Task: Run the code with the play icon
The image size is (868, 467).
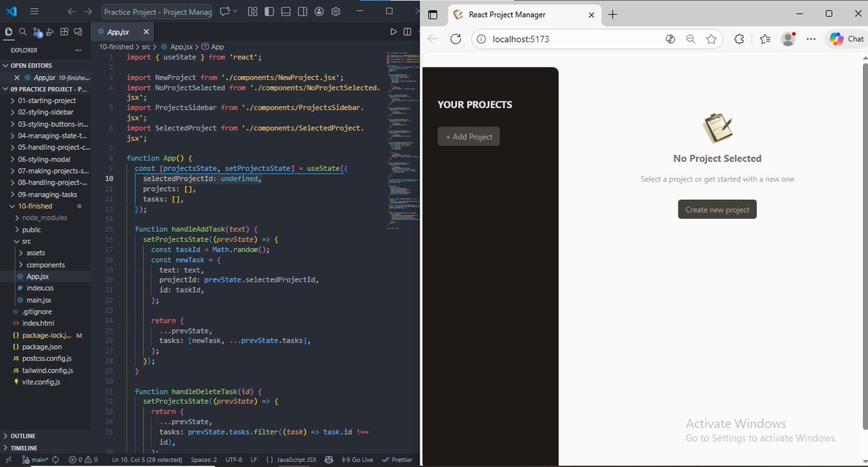Action: 393,31
